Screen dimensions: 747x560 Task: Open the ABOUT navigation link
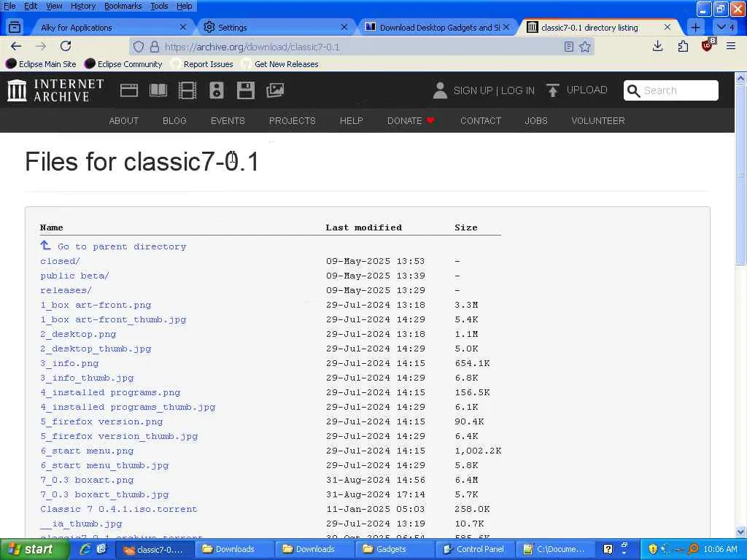tap(124, 121)
